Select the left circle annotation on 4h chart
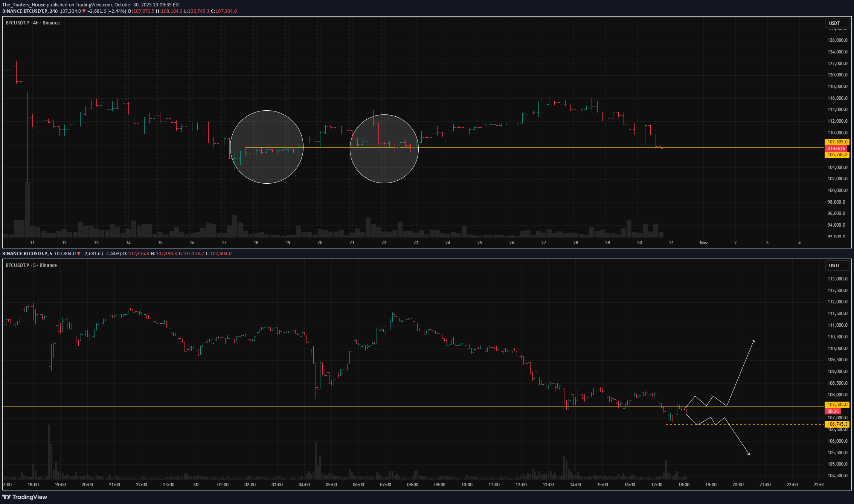 coord(267,148)
